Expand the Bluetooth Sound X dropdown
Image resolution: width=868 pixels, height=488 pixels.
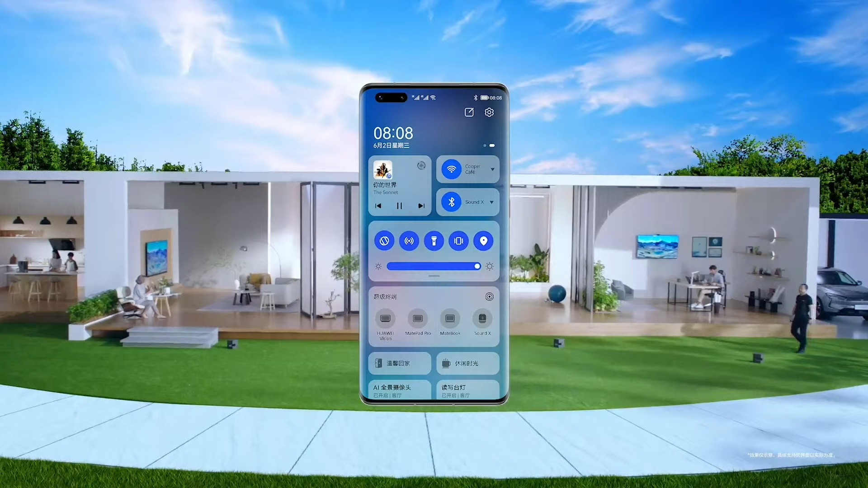491,202
